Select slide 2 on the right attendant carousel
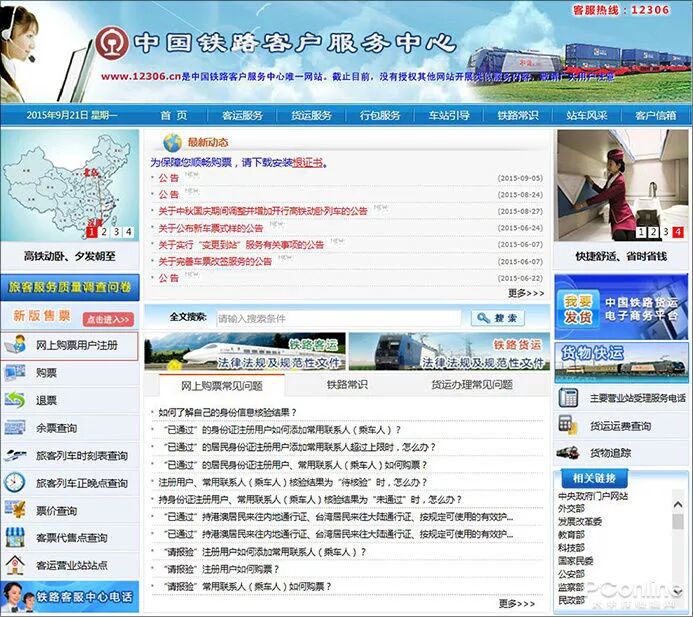 653,232
